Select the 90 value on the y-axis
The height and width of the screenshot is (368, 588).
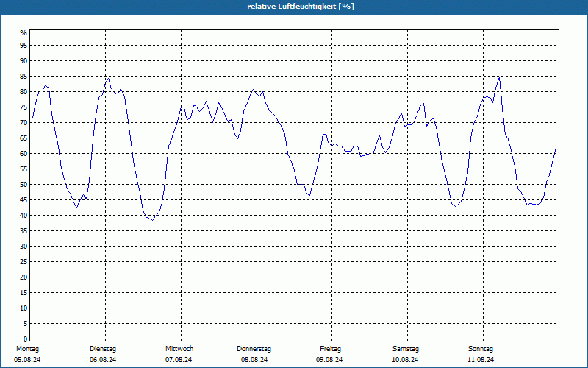coord(24,61)
